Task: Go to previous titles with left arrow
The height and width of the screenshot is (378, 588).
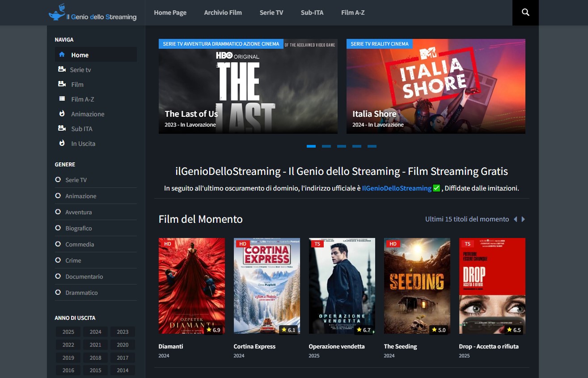Action: 515,219
